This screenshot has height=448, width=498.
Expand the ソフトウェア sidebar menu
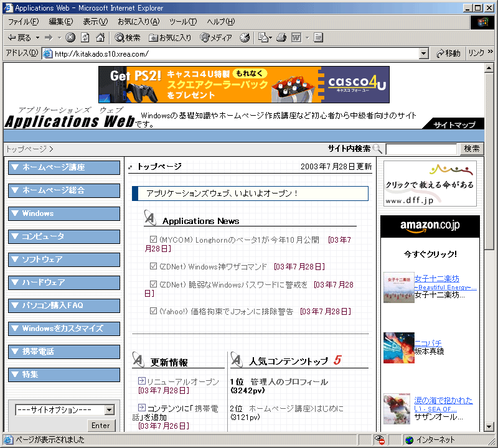tap(64, 259)
